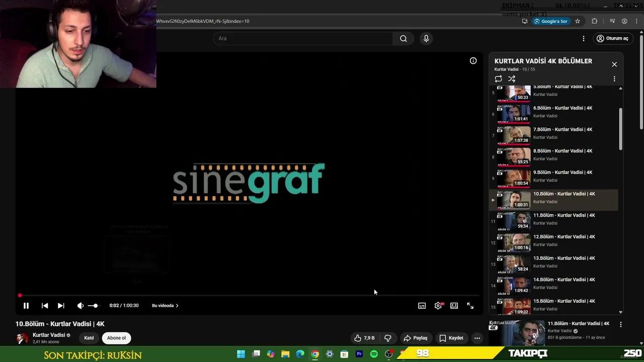Open the 'Kurtlar Vadisi' link under playlist title
Viewport: 644px width, 362px height.
[x=506, y=69]
